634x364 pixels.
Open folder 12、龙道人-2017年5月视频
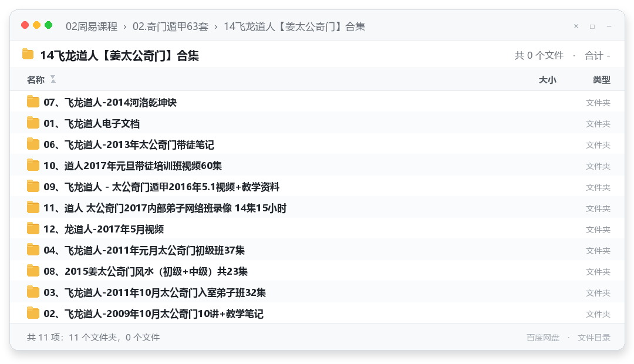coord(104,229)
